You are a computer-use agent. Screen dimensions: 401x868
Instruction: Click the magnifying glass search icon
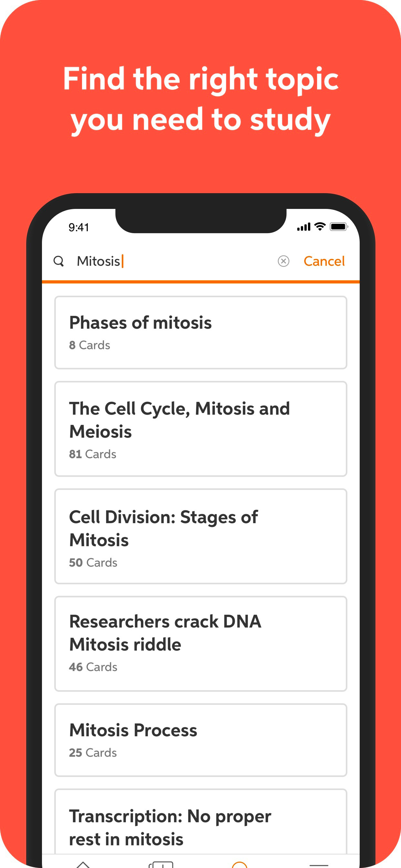point(59,261)
